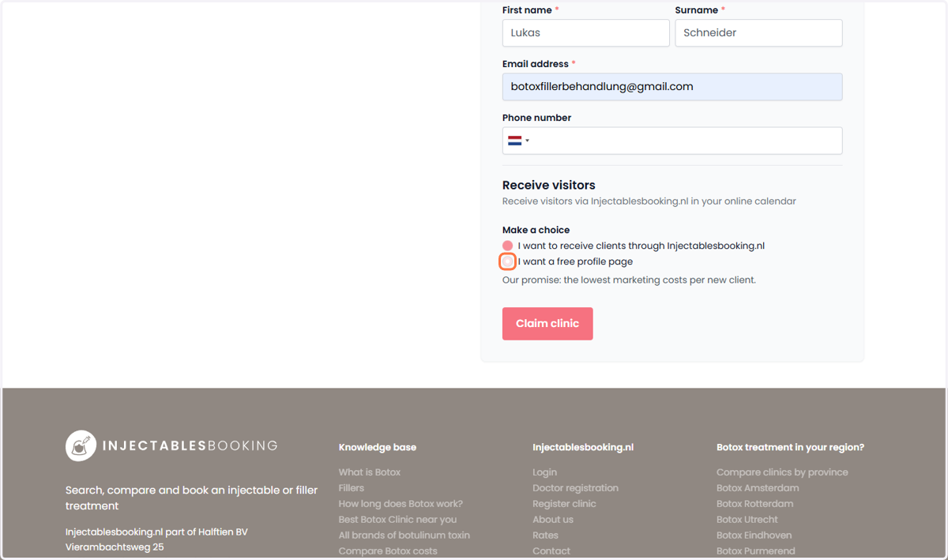This screenshot has height=560, width=948.
Task: Open All brands of botulinum toxin link
Action: point(404,536)
